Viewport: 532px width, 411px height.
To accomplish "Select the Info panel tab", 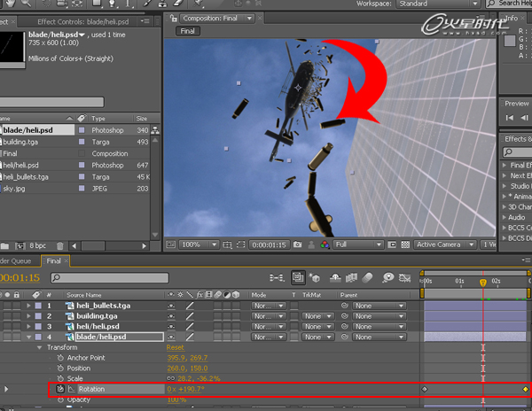I will pyautogui.click(x=512, y=18).
